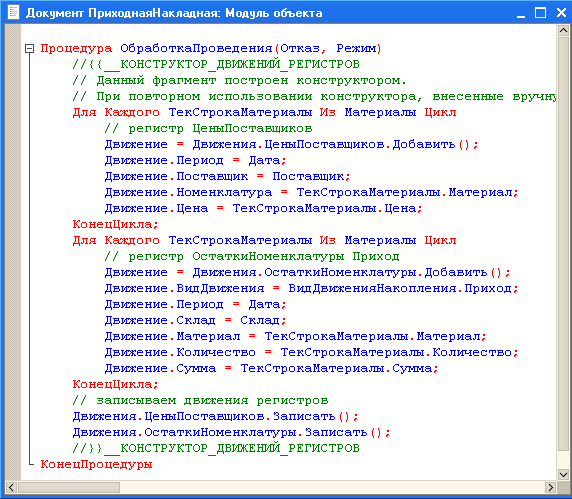The image size is (572, 499).
Task: Click the comment //}}__КОНСТРУКТОР_ДВИЖЕНИЙ_РЕГИСТРОВ
Action: [x=216, y=448]
